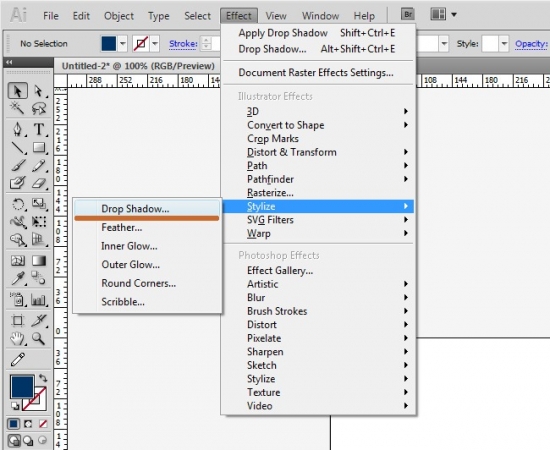Click the dark blue Fill swatch in toolbox
This screenshot has width=550, height=450.
(x=22, y=387)
